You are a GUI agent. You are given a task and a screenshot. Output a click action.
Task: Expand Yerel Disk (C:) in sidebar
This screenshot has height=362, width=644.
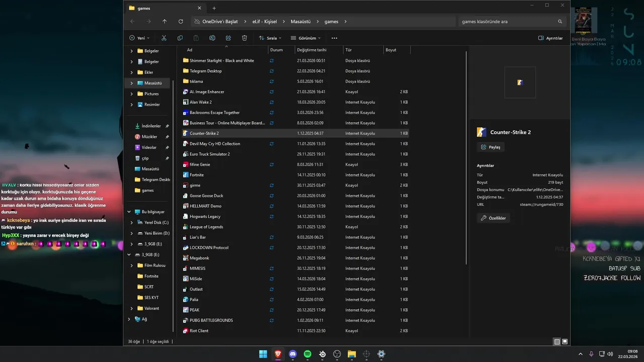(132, 222)
